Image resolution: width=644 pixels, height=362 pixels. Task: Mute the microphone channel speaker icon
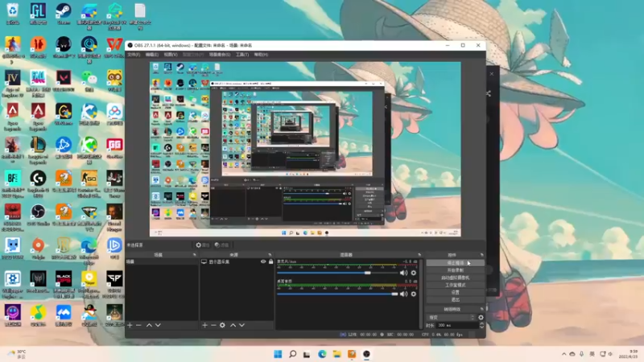[404, 273]
